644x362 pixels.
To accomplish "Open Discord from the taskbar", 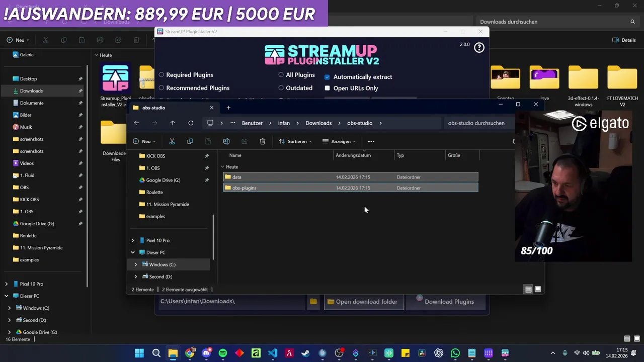I will coord(206,353).
